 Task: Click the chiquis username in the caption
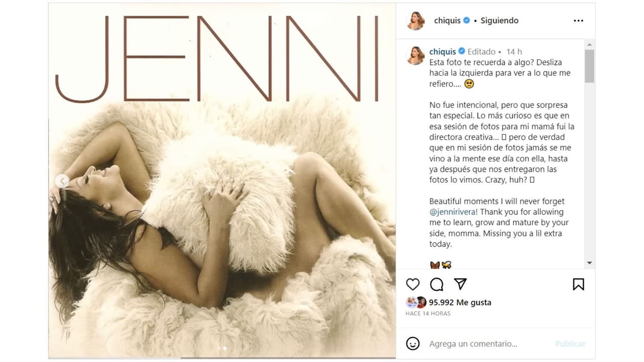[443, 51]
